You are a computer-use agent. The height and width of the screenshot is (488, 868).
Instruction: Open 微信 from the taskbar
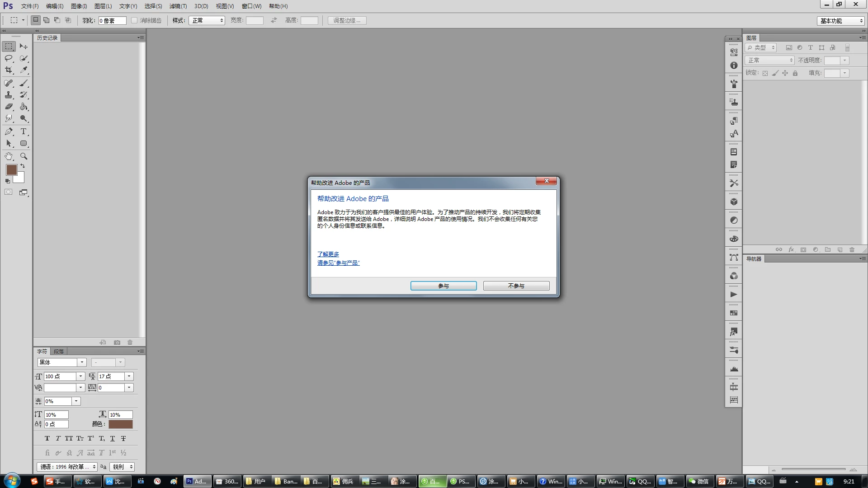699,481
